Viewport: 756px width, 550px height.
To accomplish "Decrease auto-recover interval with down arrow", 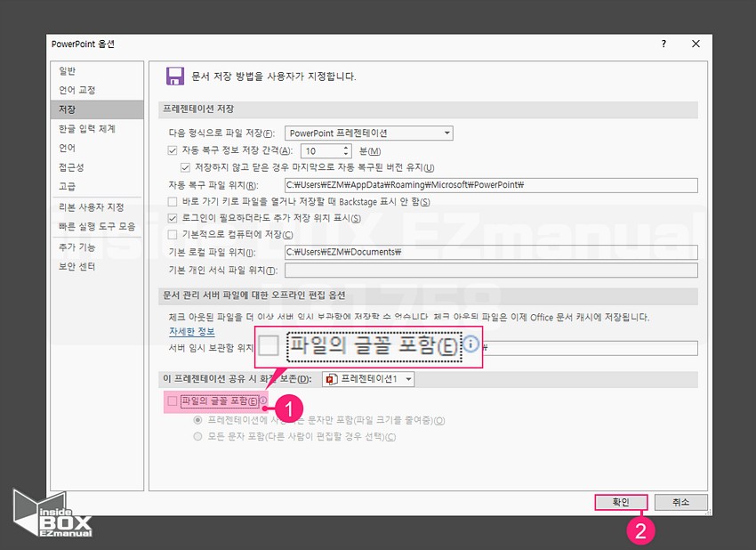I will point(346,154).
